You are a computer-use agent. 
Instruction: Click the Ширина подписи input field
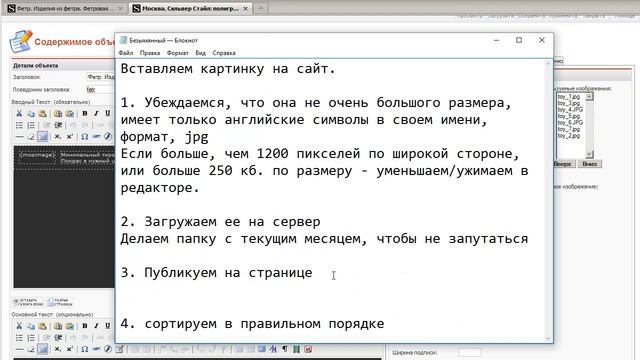(x=469, y=352)
